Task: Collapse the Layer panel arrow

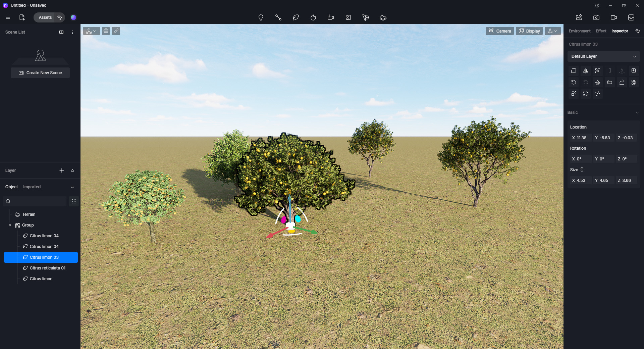Action: click(72, 170)
